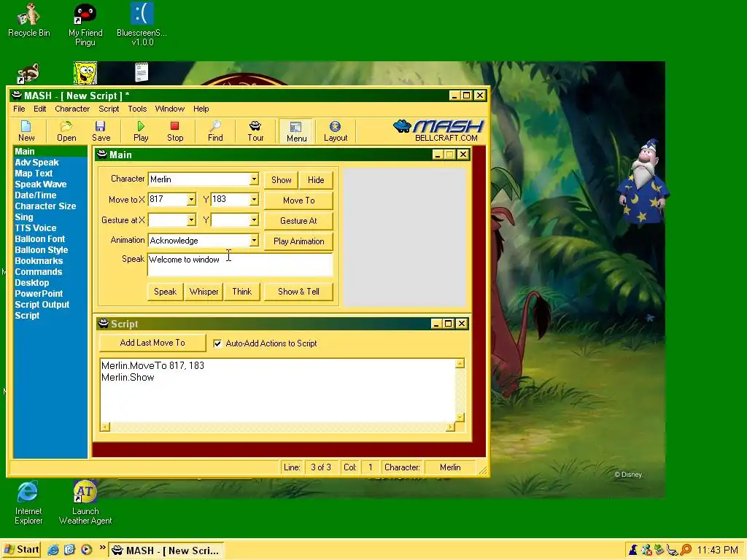Viewport: 747px width, 560px height.
Task: Open the Script menu
Action: [x=109, y=109]
